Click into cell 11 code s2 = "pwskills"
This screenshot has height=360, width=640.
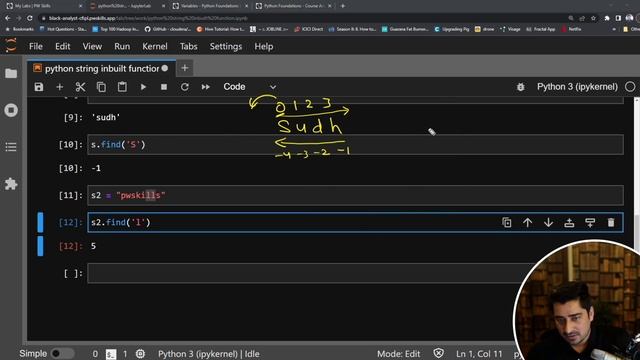pos(355,195)
